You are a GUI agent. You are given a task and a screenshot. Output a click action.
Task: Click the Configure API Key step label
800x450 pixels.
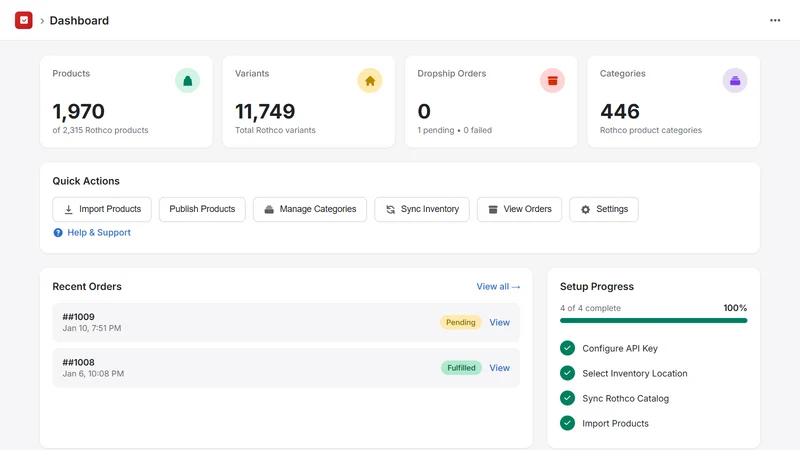[620, 348]
